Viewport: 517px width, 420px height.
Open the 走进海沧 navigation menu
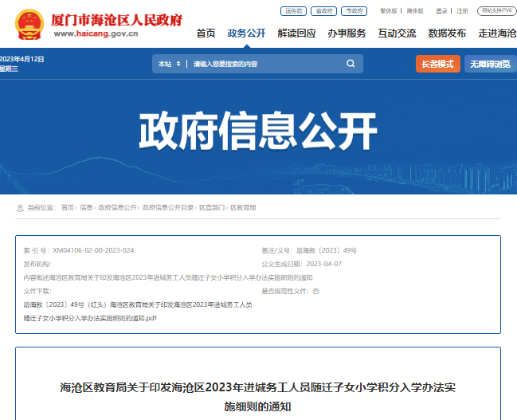click(x=497, y=33)
